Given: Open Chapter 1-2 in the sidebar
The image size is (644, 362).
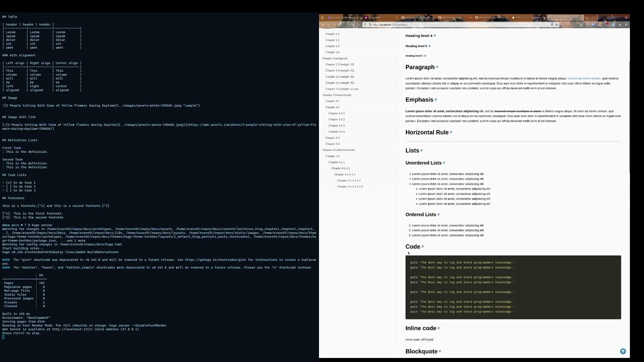Looking at the screenshot, I should tap(332, 40).
